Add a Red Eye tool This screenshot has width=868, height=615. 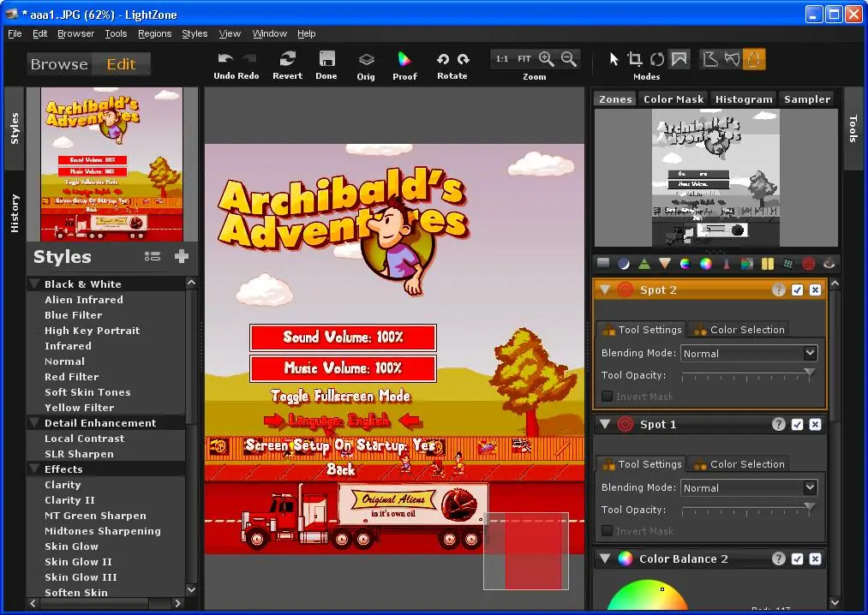[829, 264]
